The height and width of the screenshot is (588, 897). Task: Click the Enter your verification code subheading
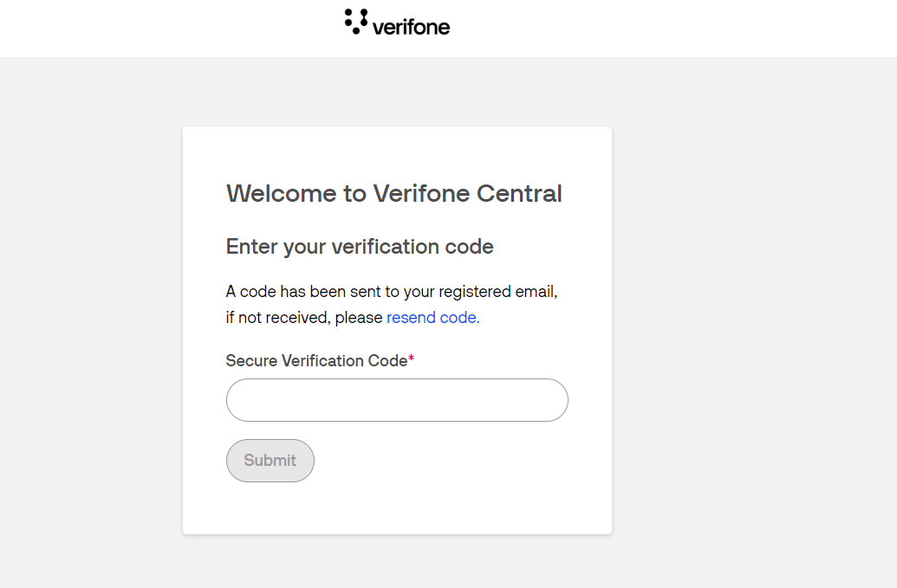click(x=359, y=247)
